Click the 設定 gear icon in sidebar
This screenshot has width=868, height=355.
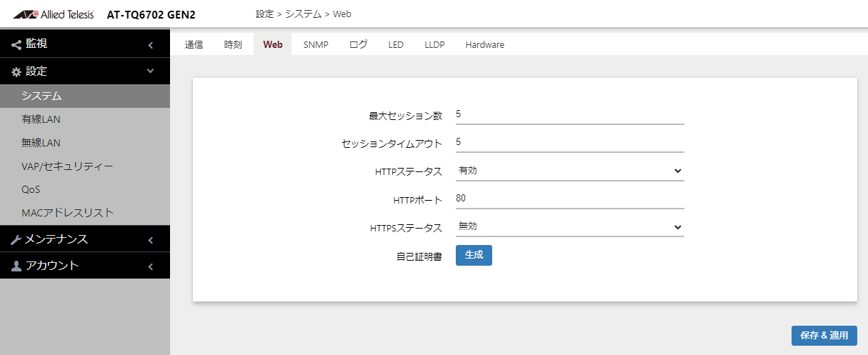click(x=16, y=72)
